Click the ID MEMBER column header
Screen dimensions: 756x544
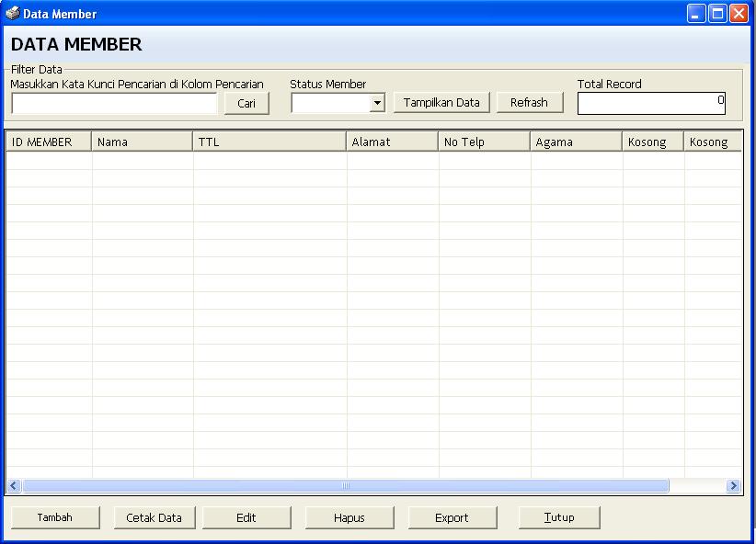48,142
